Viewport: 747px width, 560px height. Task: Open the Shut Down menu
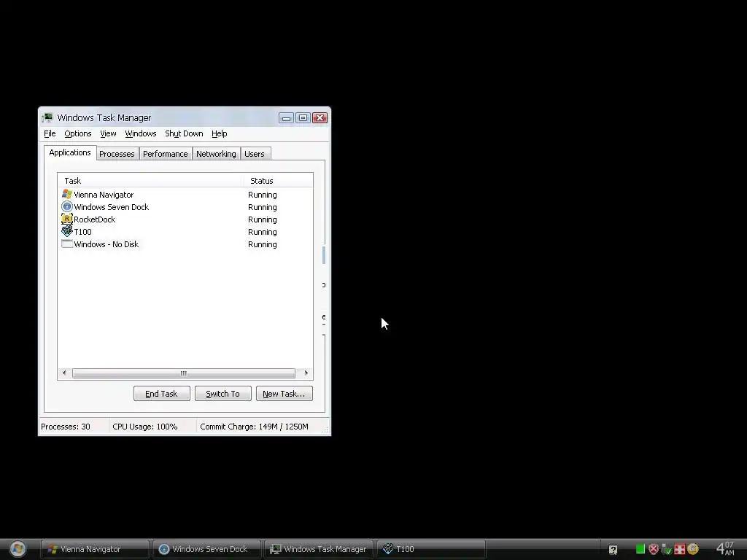[184, 134]
